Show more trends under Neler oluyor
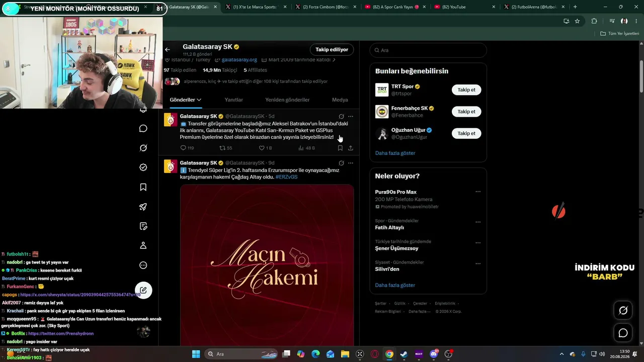The height and width of the screenshot is (362, 644). point(395,285)
